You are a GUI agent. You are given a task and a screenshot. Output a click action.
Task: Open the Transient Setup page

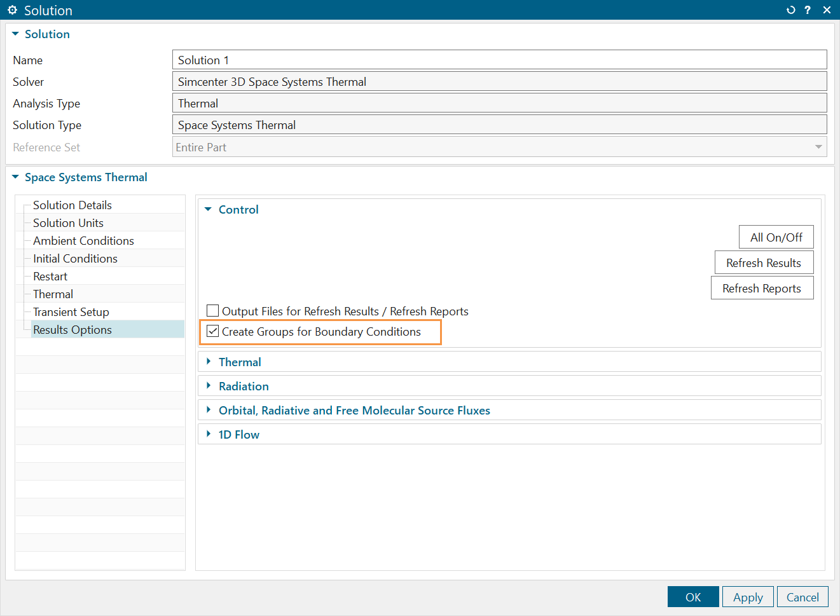coord(71,312)
